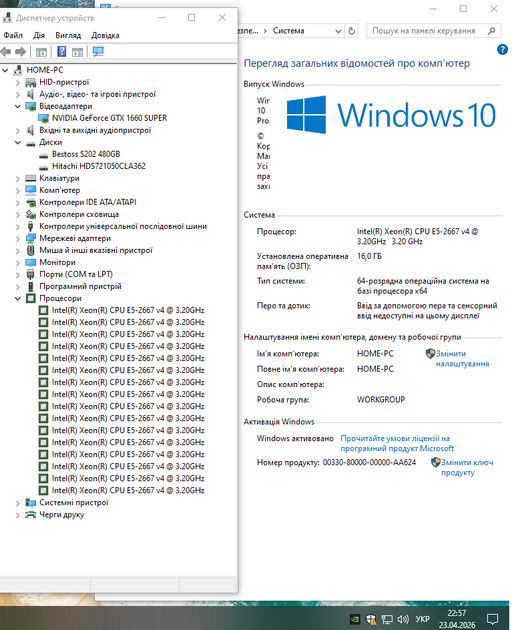Click the Монітори category icon
Viewport: 512px width, 630px height.
[31, 262]
